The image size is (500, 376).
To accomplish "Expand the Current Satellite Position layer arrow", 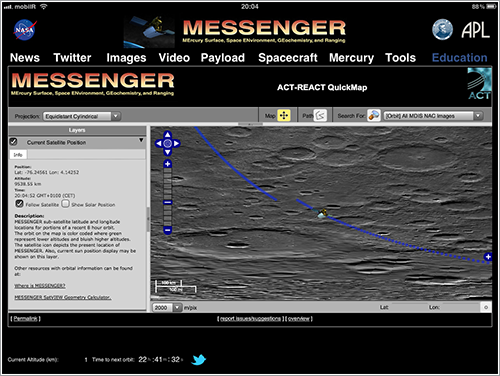I will pyautogui.click(x=141, y=140).
